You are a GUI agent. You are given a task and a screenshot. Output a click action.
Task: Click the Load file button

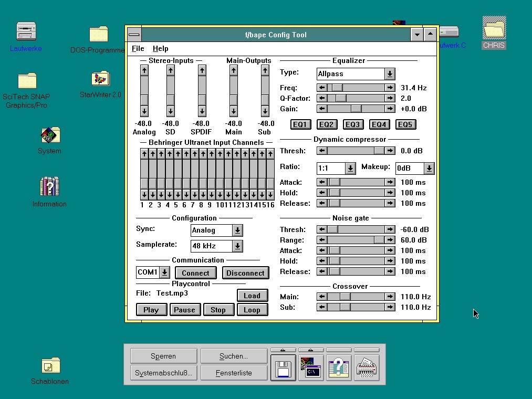[252, 296]
